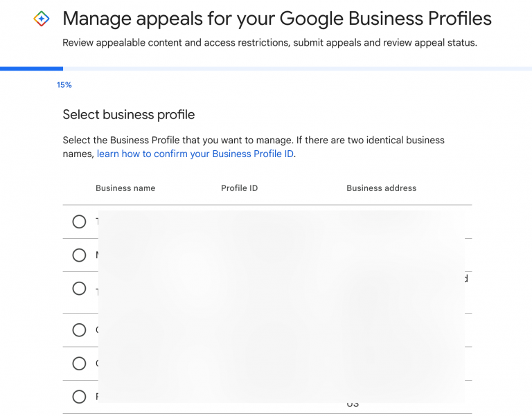This screenshot has width=532, height=416.
Task: Click the blue filled part of the progress bar
Action: pos(31,69)
